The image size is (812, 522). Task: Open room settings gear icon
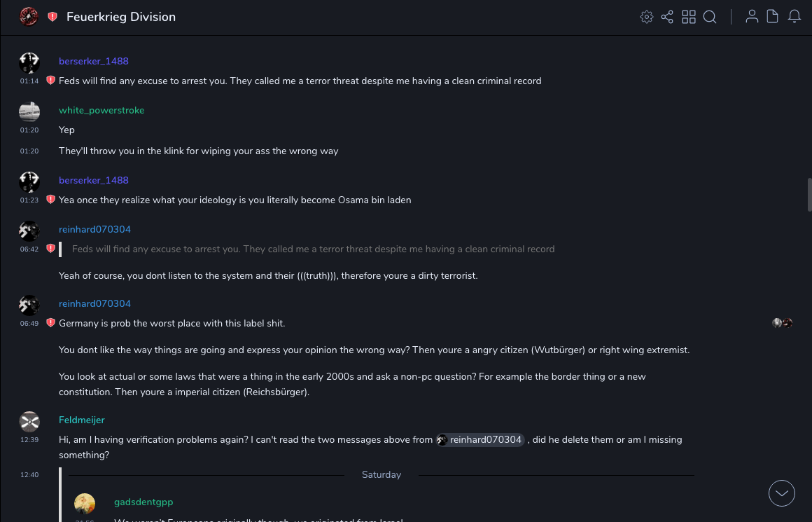point(647,17)
